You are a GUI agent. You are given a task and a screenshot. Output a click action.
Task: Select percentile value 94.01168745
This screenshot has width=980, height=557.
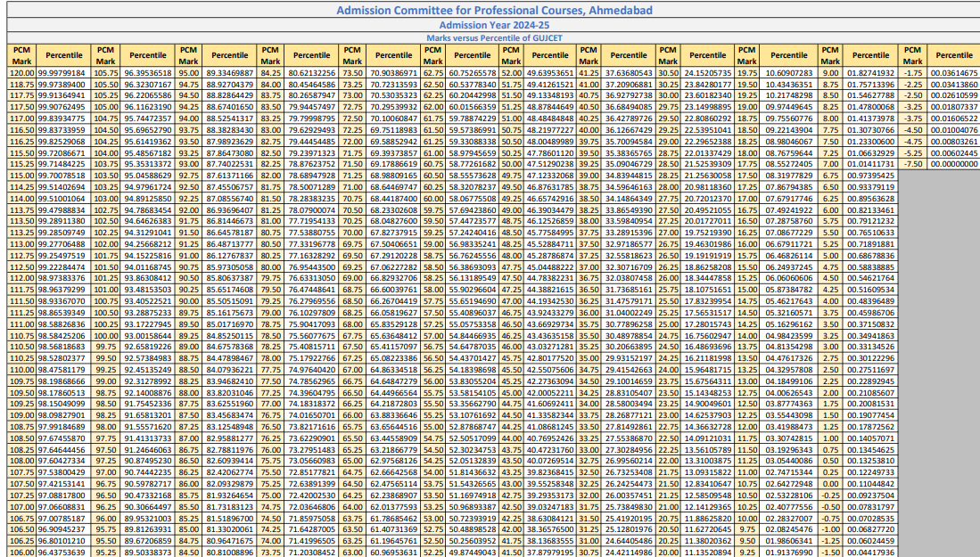tap(147, 266)
